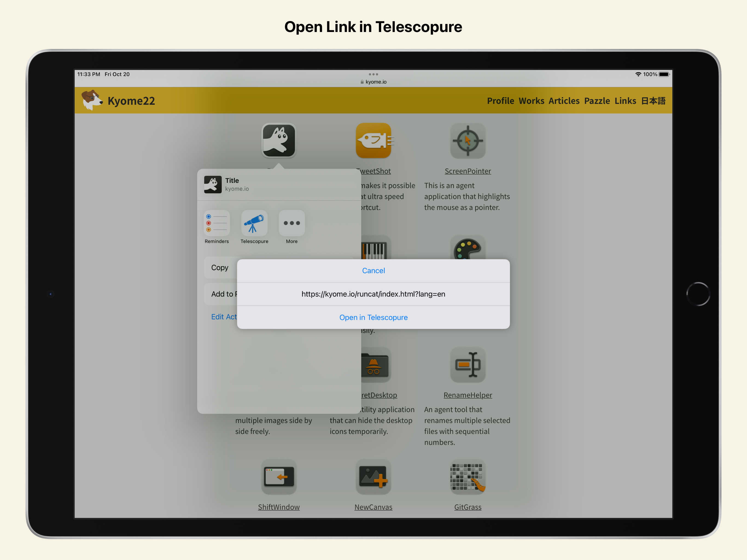Select the runcat URL text row
This screenshot has width=747, height=560.
(x=373, y=294)
